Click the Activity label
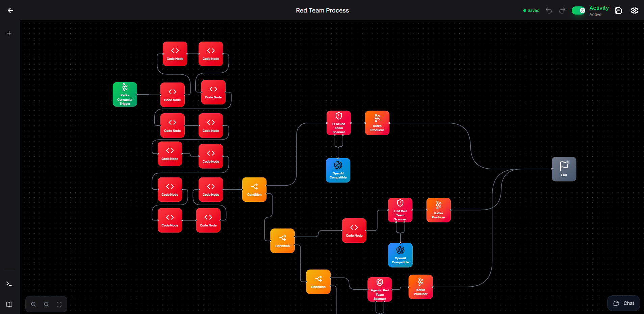Viewport: 644px width, 314px height. (599, 8)
